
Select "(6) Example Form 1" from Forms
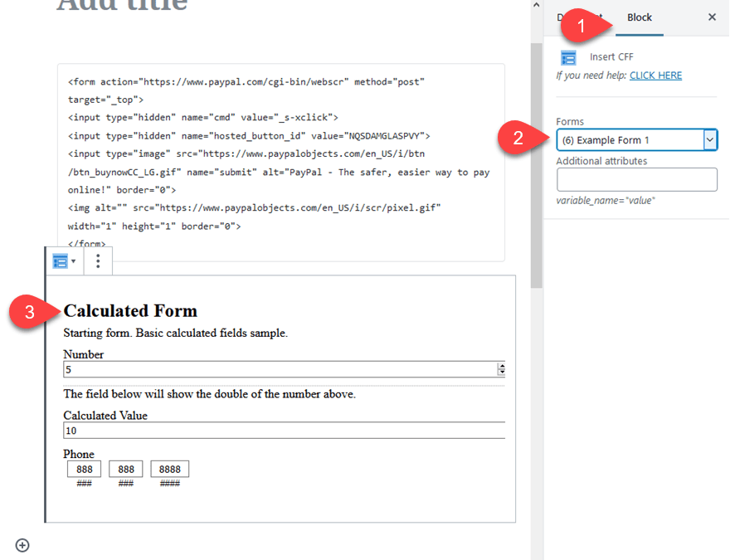point(630,139)
